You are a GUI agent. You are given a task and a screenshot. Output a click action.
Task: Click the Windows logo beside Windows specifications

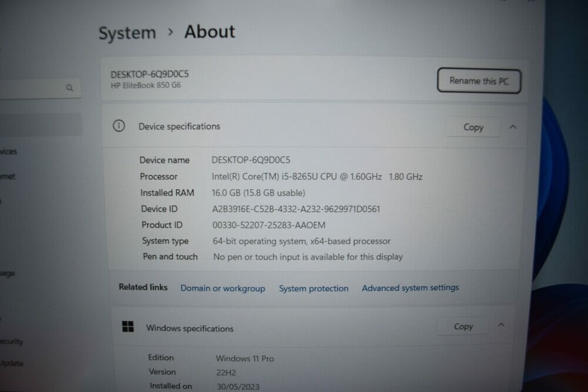[x=128, y=326]
